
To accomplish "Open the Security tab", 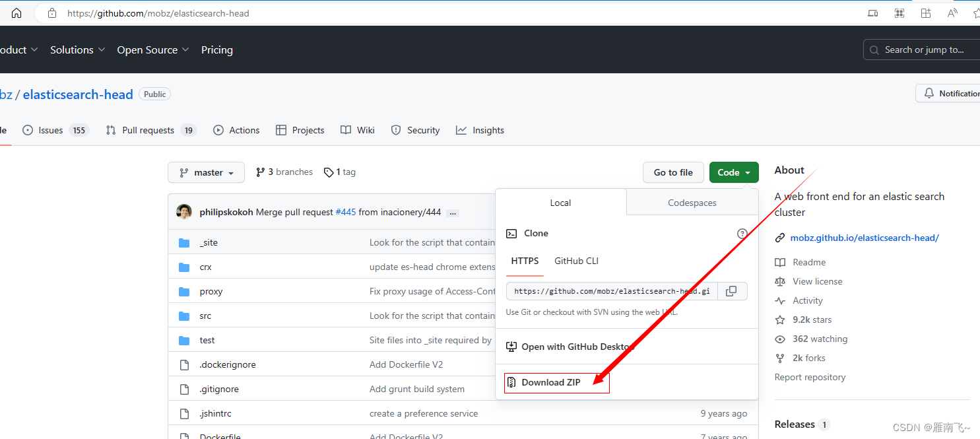I will coord(415,130).
